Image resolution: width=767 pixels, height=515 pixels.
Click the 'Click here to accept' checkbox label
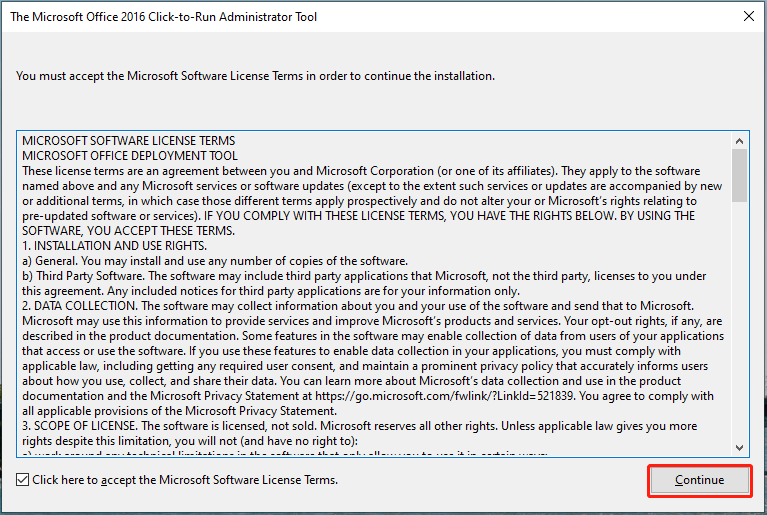click(185, 480)
